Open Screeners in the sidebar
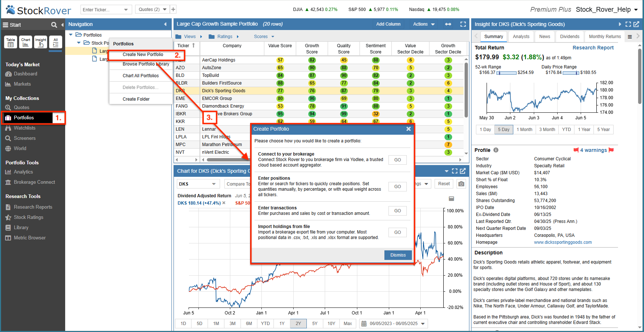 coord(25,138)
